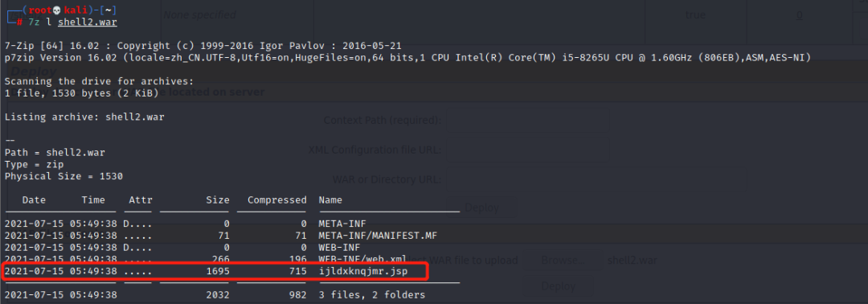Viewport: 868px width, 304px height.
Task: Click the Name column header
Action: pyautogui.click(x=330, y=200)
